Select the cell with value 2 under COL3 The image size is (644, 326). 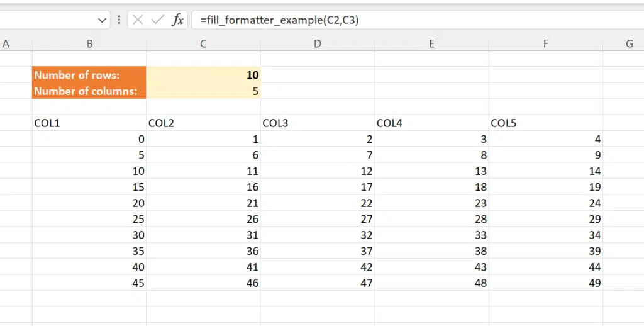pos(318,139)
